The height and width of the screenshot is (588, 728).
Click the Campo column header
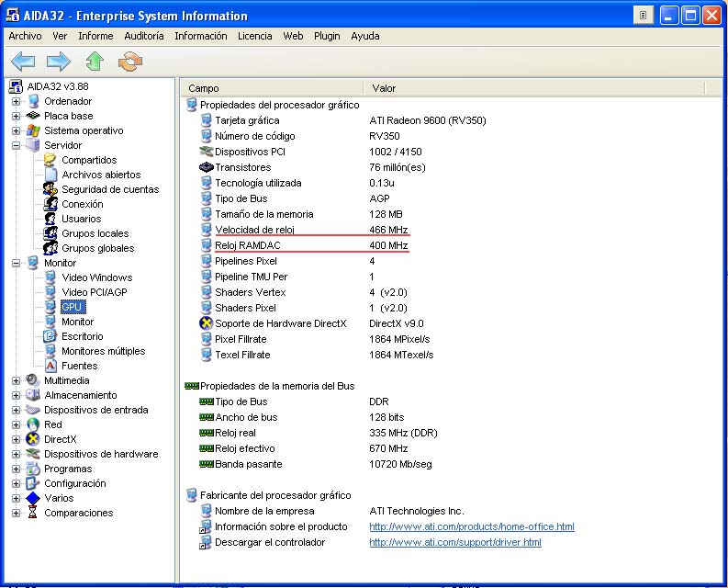click(x=204, y=88)
